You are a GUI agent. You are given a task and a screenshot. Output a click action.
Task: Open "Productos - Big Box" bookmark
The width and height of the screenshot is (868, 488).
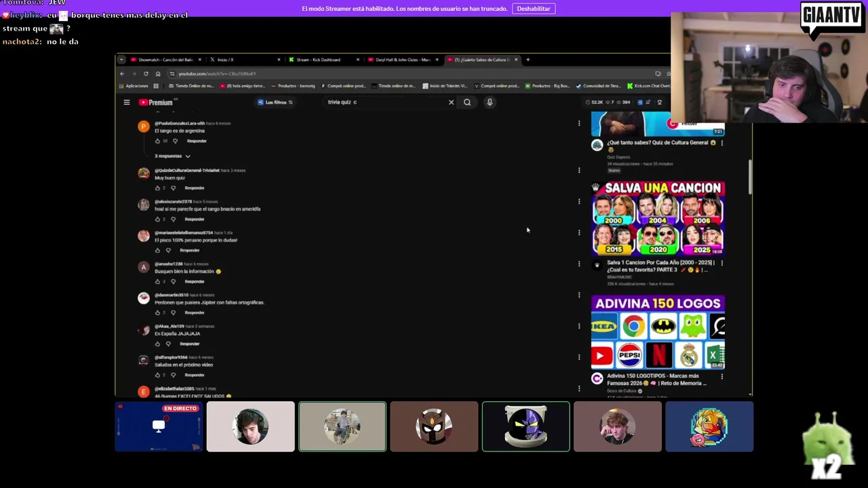pyautogui.click(x=547, y=86)
